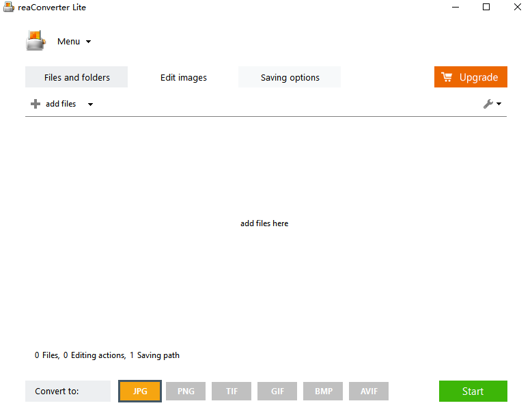Click the 'add files here' drop area
The image size is (532, 412).
tap(264, 223)
